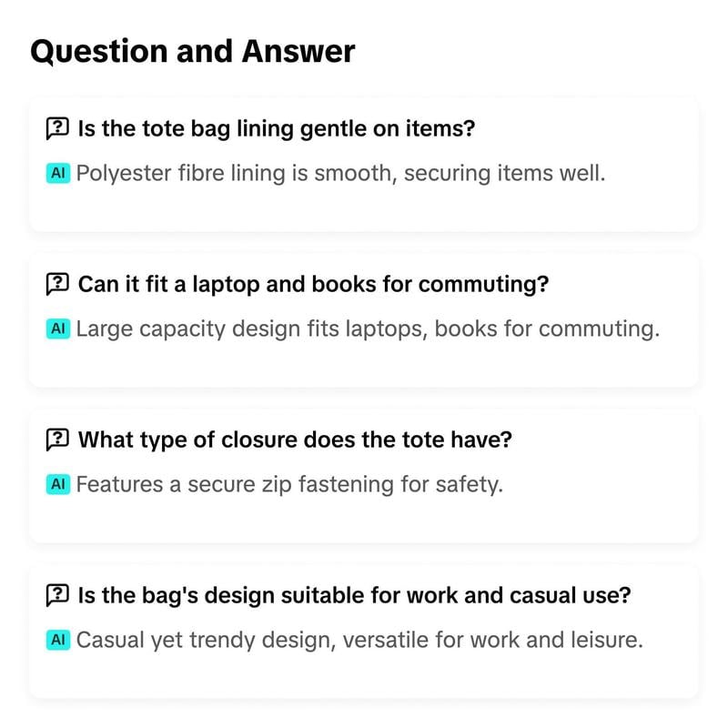Viewport: 728px width, 728px height.
Task: Click the AI badge before large capacity answer
Action: (57, 329)
